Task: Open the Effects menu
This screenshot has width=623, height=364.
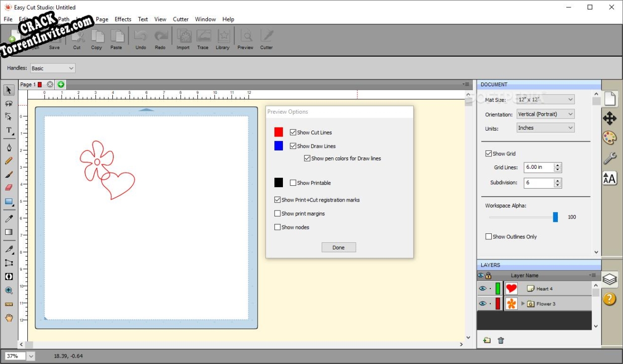Action: pos(123,19)
